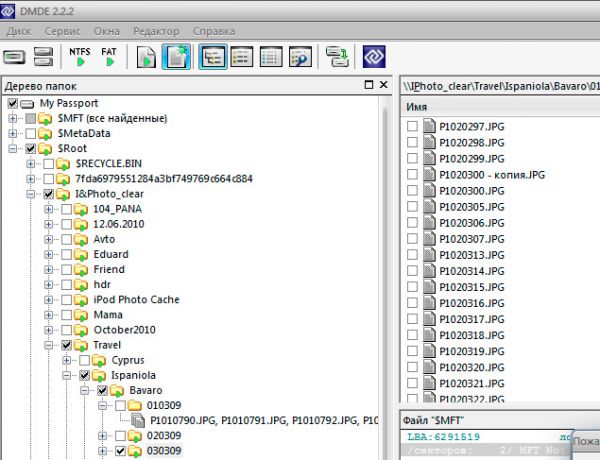Uncheck the $Root folder checkbox
Screen dimensions: 600x460
31,149
